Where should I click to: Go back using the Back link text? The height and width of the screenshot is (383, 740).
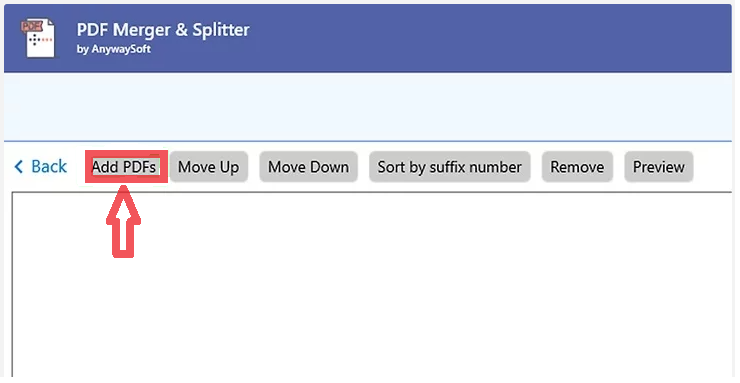coord(49,167)
